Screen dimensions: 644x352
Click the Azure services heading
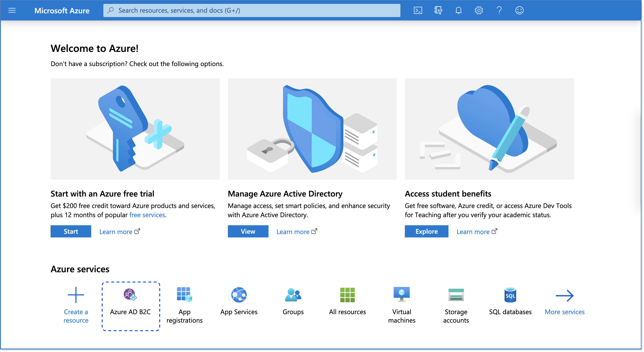[x=80, y=269]
